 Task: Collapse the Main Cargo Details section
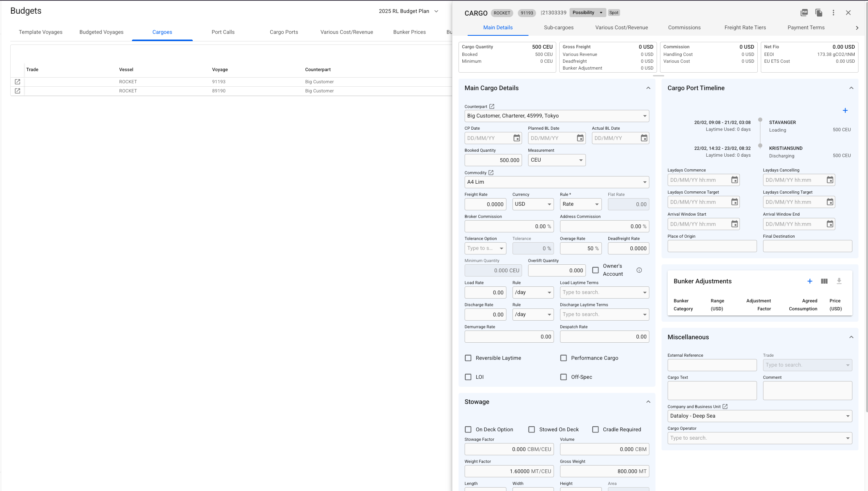(648, 88)
